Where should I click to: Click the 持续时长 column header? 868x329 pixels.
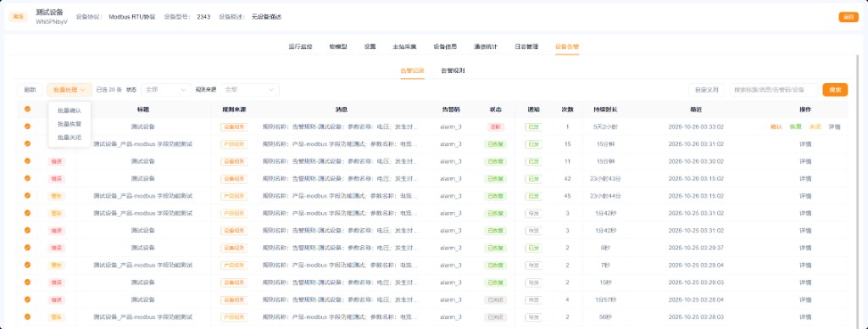click(605, 109)
